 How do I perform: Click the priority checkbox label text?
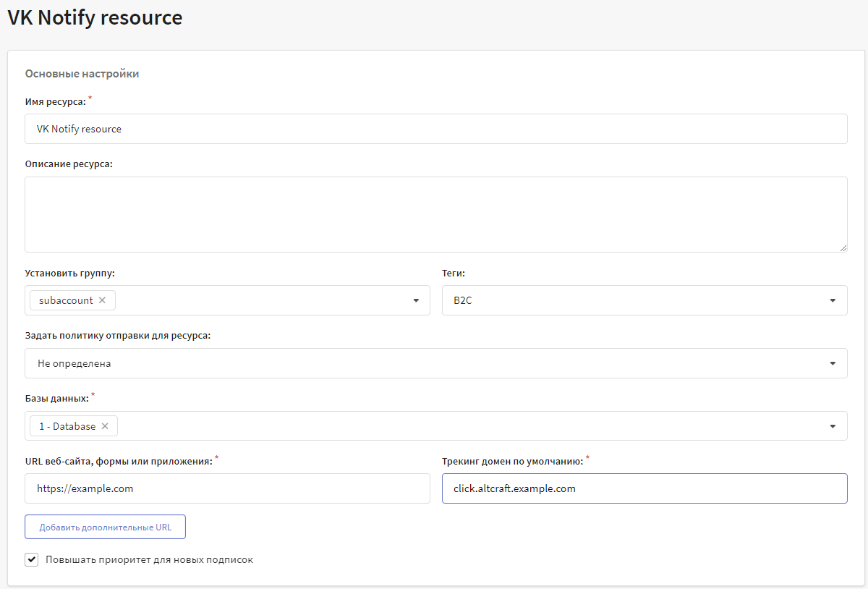pos(149,559)
